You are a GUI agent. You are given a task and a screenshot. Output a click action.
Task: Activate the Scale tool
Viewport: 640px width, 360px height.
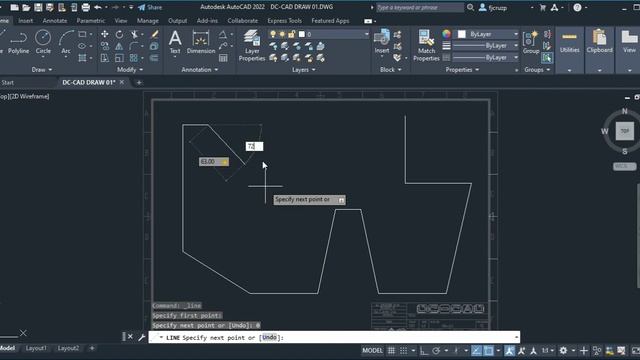(119, 58)
